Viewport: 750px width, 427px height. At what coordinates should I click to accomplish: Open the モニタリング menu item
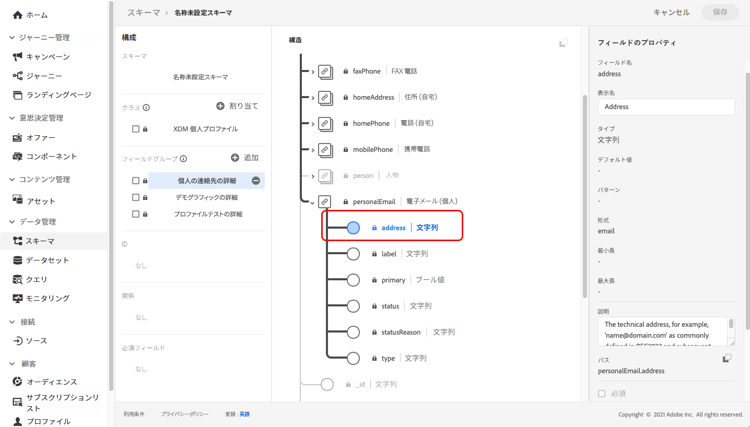click(x=47, y=298)
